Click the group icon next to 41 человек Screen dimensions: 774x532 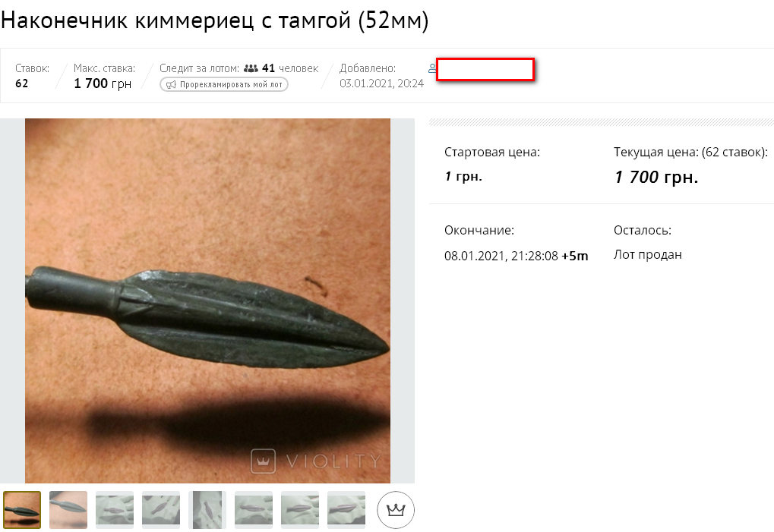click(251, 68)
